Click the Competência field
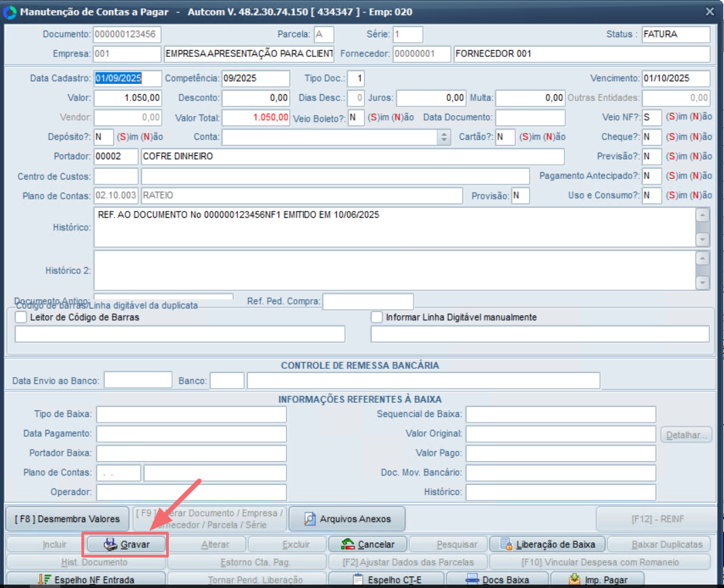Image resolution: width=724 pixels, height=588 pixels. point(256,79)
